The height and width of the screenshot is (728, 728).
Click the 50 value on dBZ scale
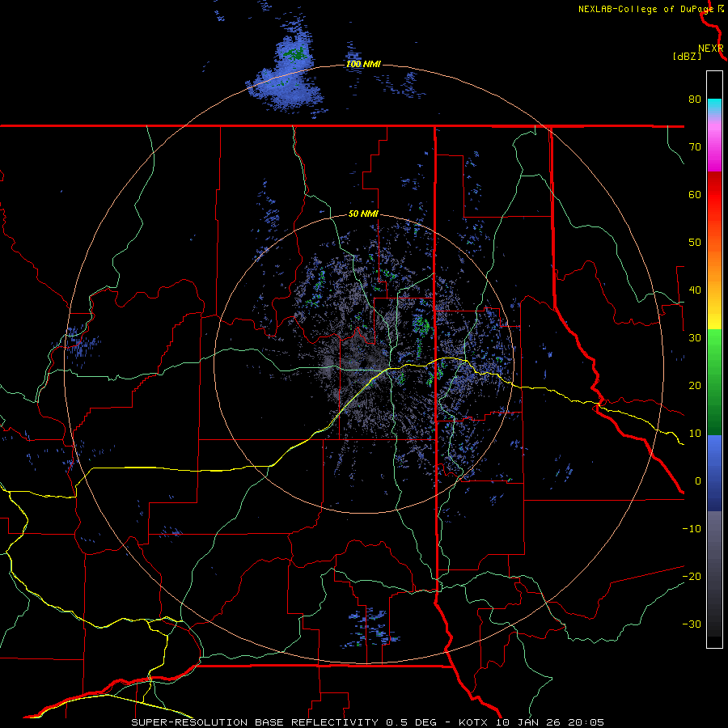point(695,243)
